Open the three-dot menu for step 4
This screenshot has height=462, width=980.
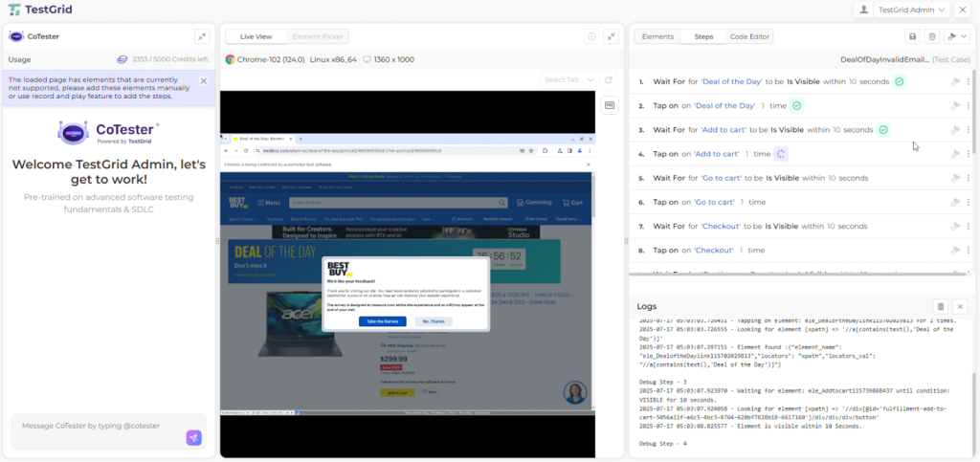pos(969,154)
